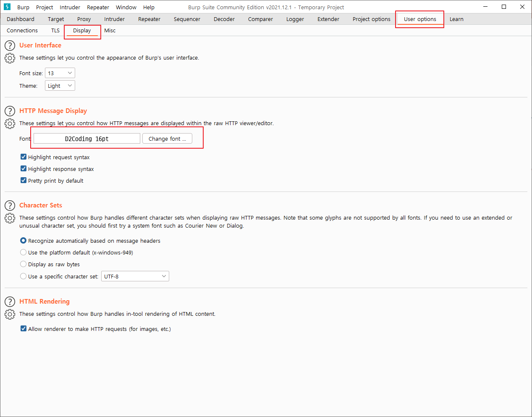Toggle Pretty print by default checkbox
Image resolution: width=532 pixels, height=417 pixels.
click(x=24, y=180)
